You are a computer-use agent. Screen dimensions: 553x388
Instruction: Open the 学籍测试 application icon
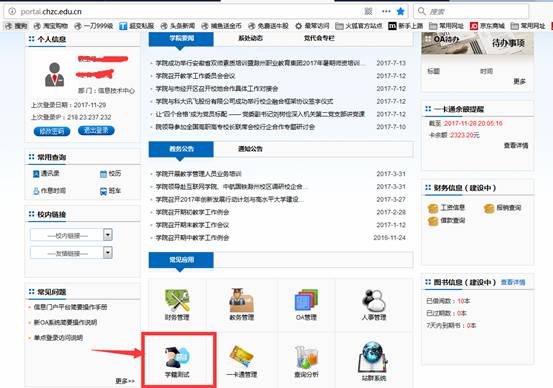click(x=177, y=362)
